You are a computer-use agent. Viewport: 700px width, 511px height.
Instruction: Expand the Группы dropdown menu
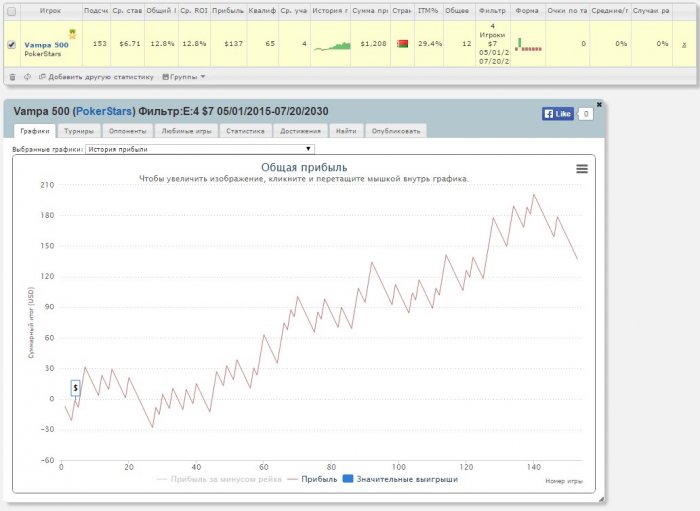point(184,76)
